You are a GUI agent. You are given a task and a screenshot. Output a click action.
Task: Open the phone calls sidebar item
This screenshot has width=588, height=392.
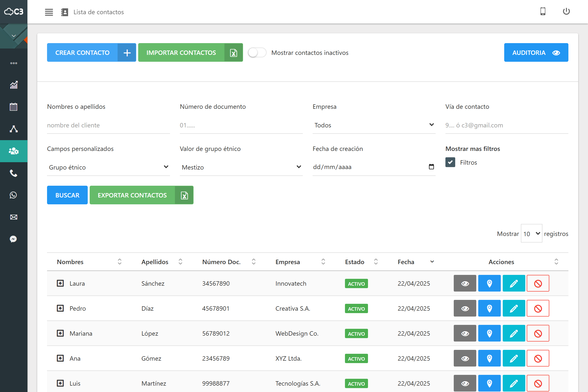[x=13, y=173]
